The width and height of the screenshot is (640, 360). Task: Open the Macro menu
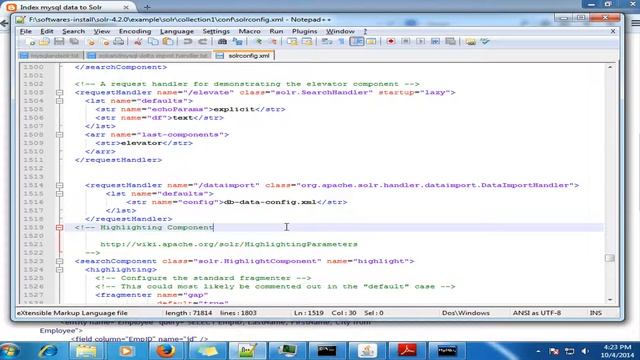pyautogui.click(x=249, y=31)
